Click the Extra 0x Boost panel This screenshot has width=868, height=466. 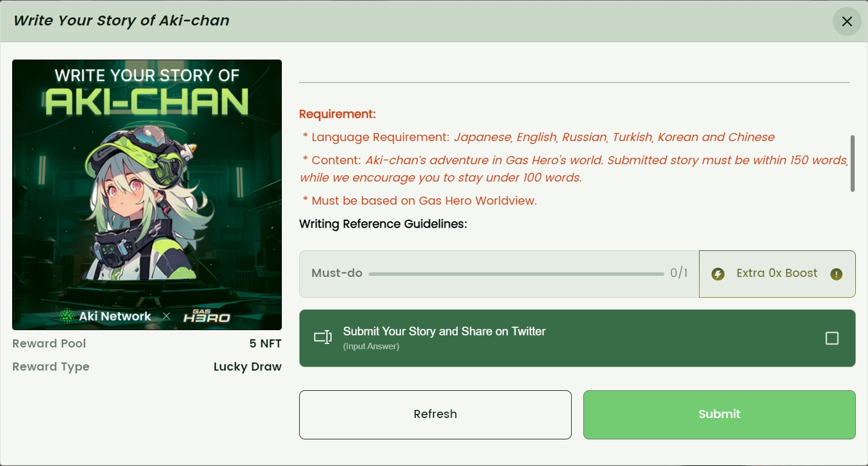click(x=777, y=274)
